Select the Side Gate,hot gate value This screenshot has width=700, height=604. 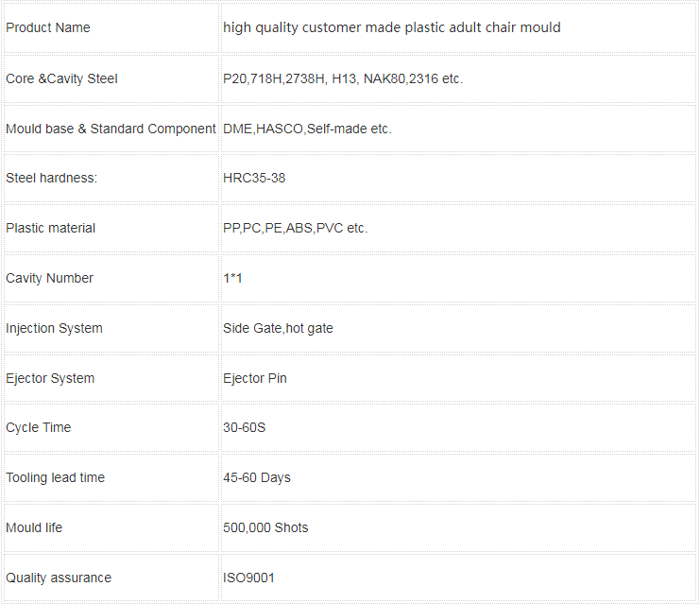pyautogui.click(x=278, y=328)
